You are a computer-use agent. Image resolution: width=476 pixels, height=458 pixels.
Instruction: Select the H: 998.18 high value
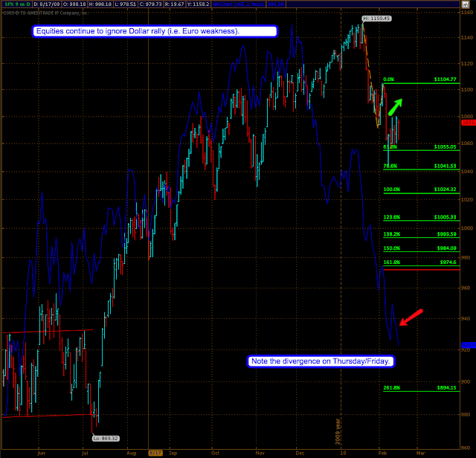pyautogui.click(x=100, y=4)
